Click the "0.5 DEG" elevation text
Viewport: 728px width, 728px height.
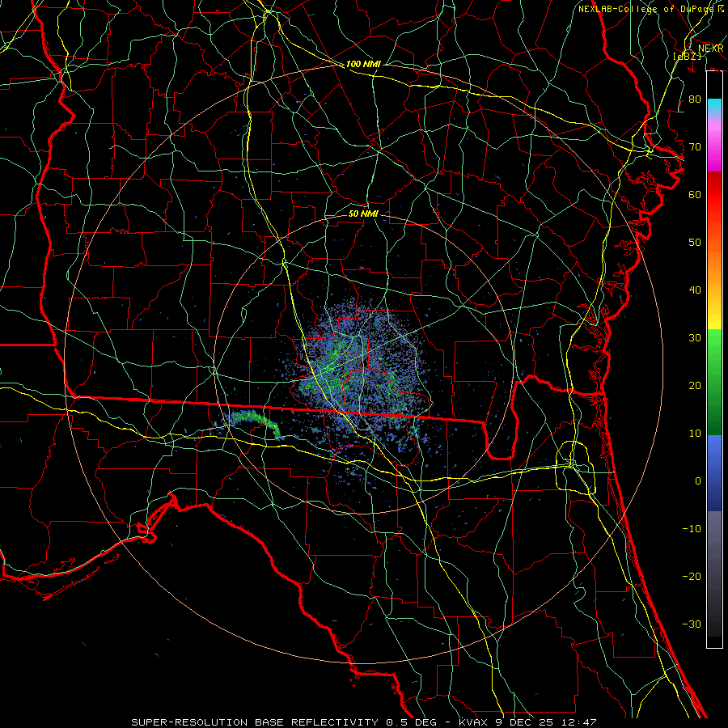[x=412, y=722]
